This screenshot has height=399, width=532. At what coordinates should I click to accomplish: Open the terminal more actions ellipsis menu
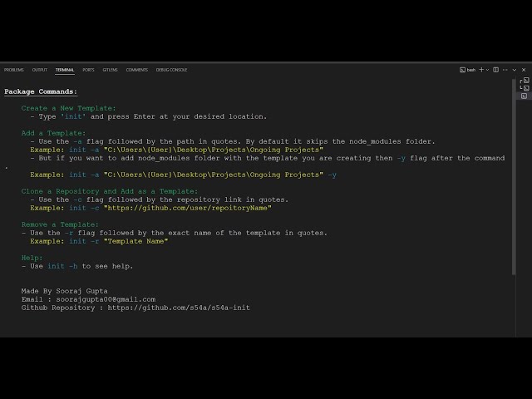click(x=505, y=70)
